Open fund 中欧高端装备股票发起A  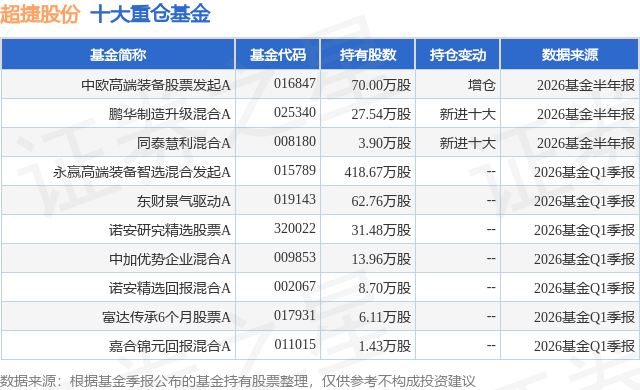[x=156, y=85]
